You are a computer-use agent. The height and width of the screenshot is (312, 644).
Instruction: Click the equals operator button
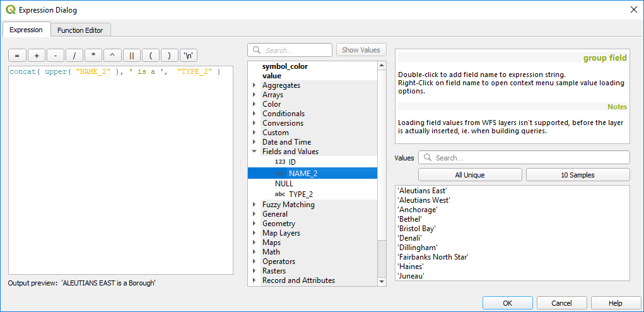click(17, 55)
